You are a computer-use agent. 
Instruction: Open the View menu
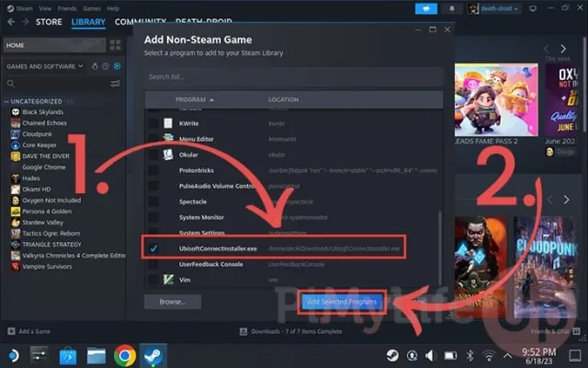coord(45,8)
